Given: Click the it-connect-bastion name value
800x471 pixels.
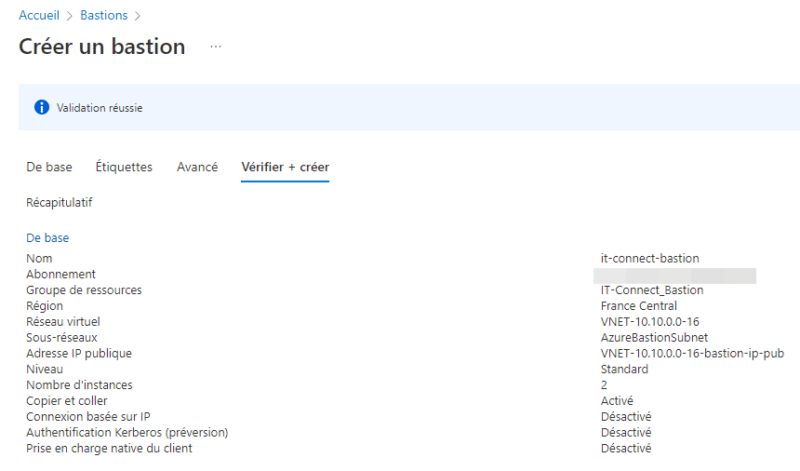Looking at the screenshot, I should tap(649, 258).
